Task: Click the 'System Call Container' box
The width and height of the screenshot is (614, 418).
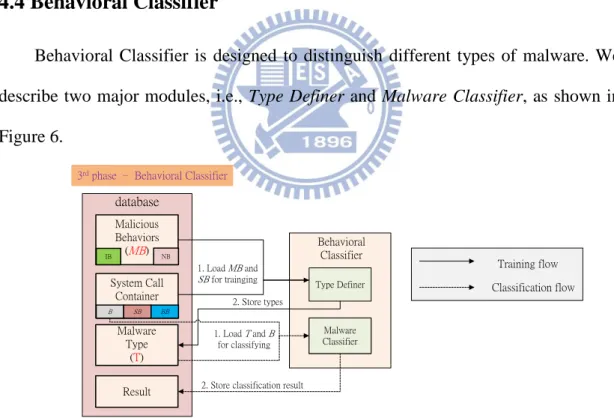Action: (137, 296)
